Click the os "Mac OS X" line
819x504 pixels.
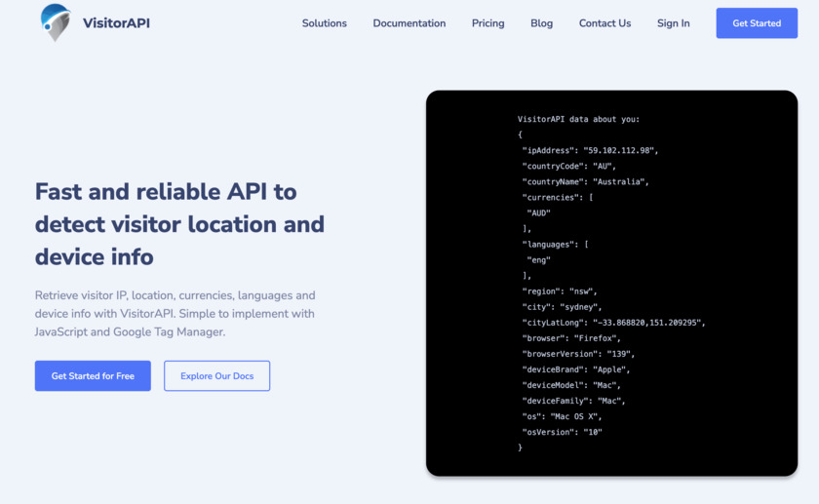(x=562, y=417)
